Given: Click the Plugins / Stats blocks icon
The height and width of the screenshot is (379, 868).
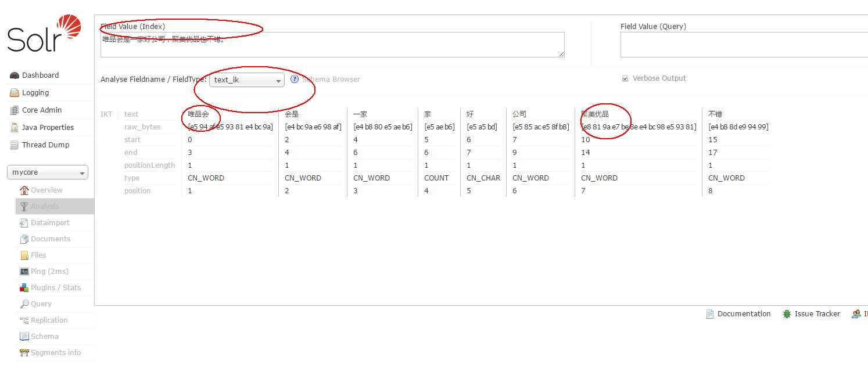Looking at the screenshot, I should pos(24,288).
